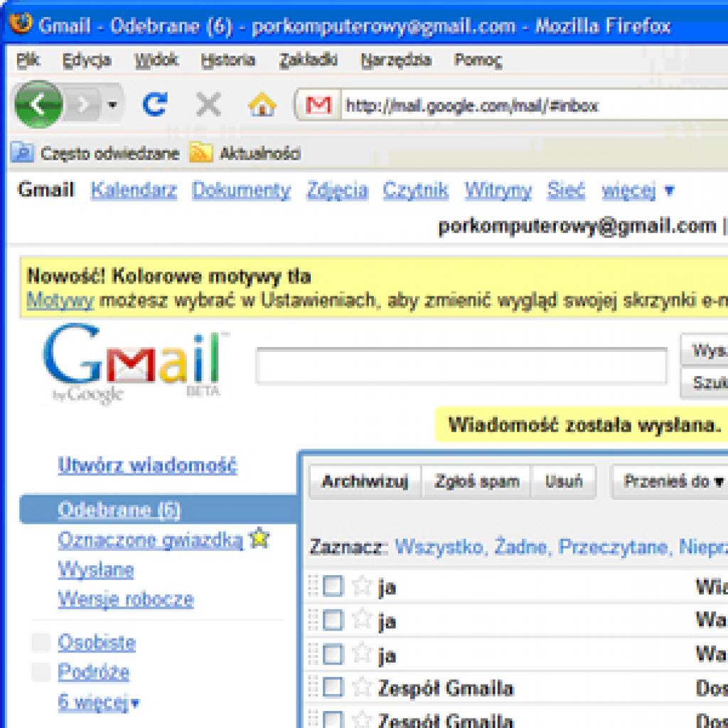Select Wszystko to mark all messages

coord(440,547)
